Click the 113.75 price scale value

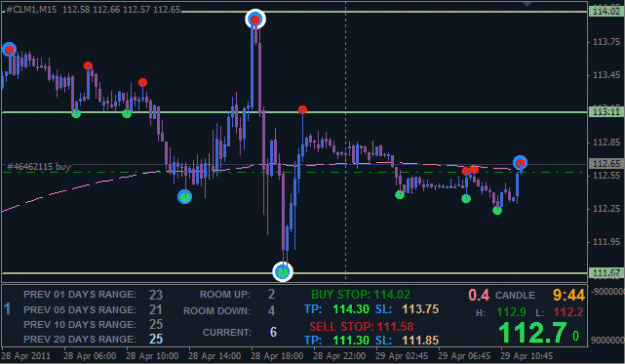coord(607,41)
